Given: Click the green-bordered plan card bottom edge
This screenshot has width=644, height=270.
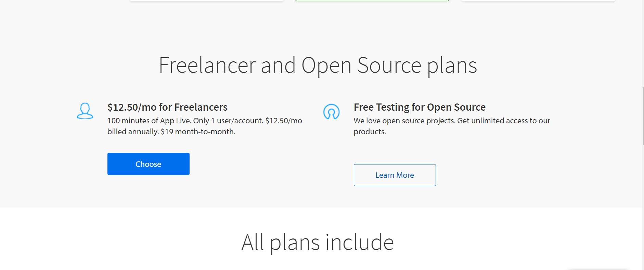Looking at the screenshot, I should coord(372,1).
